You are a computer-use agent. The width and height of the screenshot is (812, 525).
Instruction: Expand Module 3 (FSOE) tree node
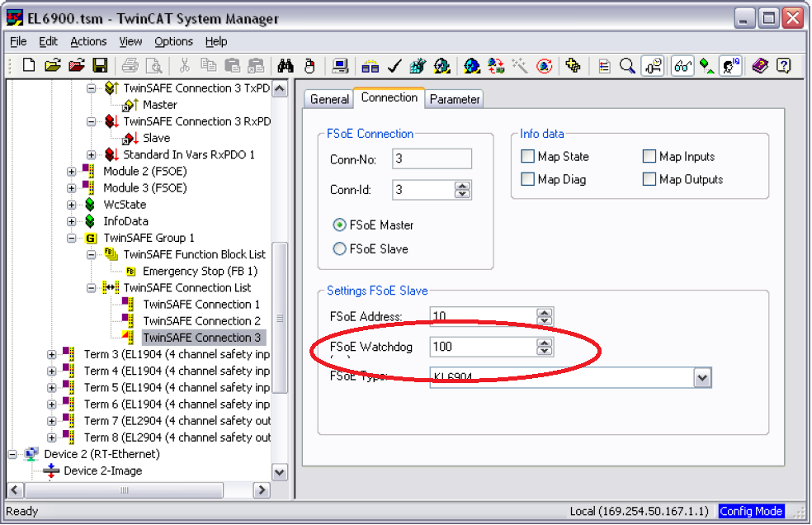point(72,188)
